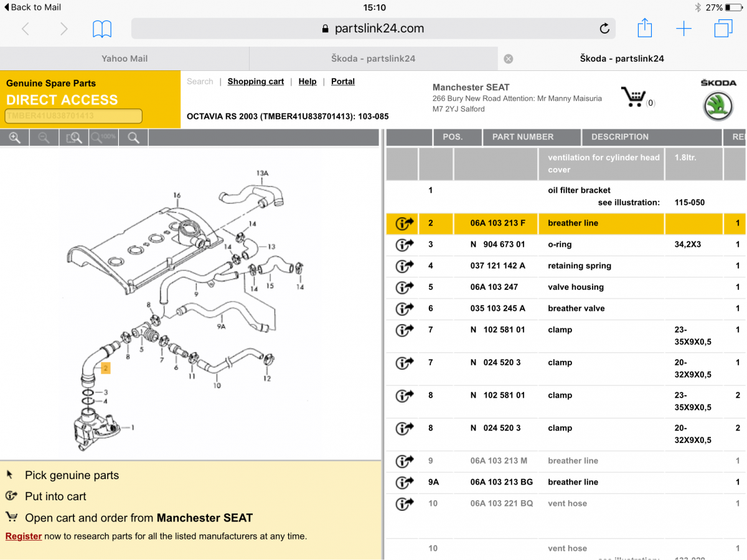Reload page with refresh icon
This screenshot has width=747, height=560.
point(604,29)
